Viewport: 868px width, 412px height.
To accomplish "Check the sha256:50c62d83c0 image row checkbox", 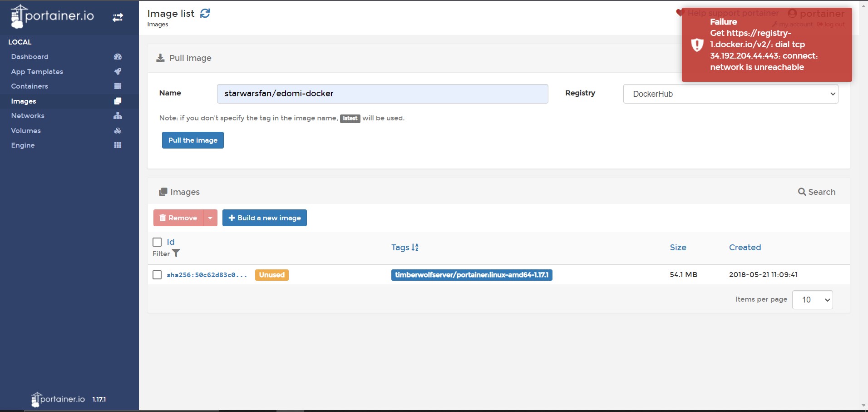I will coord(157,275).
